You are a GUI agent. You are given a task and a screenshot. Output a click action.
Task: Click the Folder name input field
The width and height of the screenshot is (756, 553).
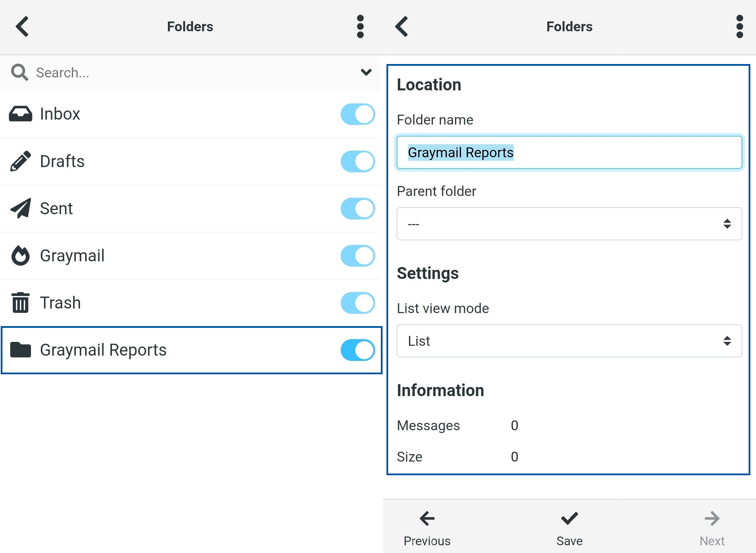[x=569, y=152]
